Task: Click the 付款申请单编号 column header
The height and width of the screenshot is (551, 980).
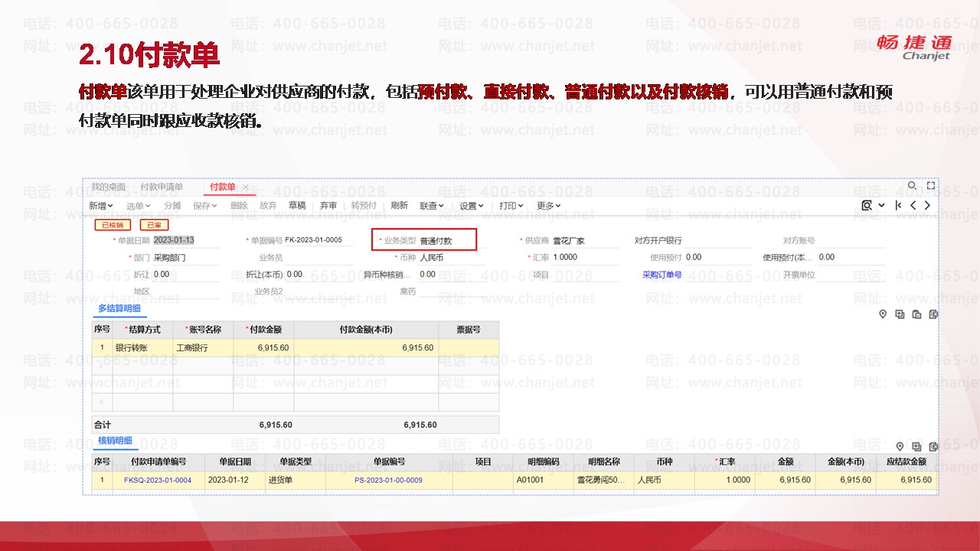Action: pyautogui.click(x=158, y=462)
